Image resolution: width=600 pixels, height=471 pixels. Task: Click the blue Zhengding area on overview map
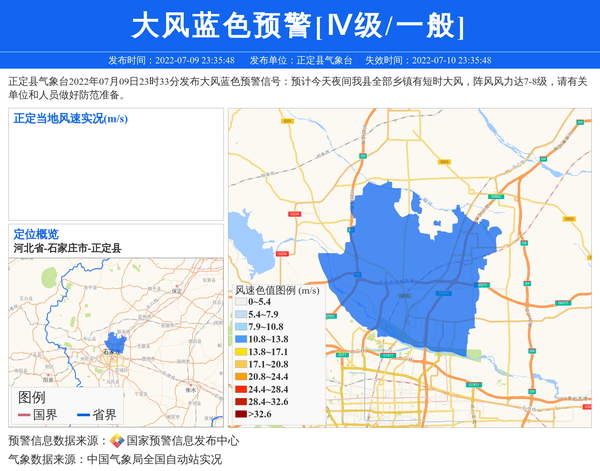[115, 342]
